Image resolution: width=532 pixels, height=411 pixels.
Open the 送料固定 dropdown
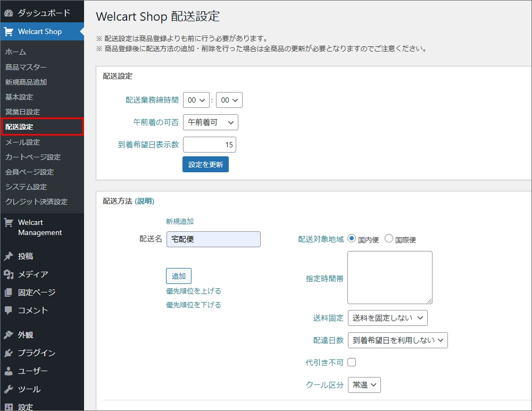(387, 318)
